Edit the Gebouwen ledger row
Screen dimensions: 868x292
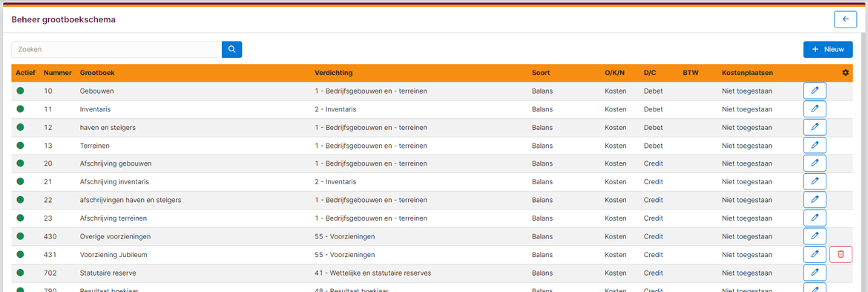tap(815, 91)
